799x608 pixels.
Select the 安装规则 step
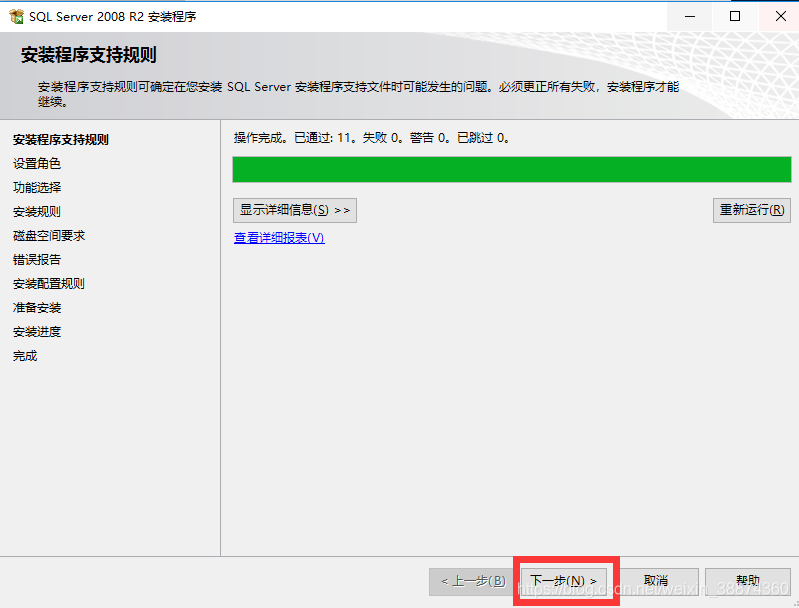[x=37, y=212]
